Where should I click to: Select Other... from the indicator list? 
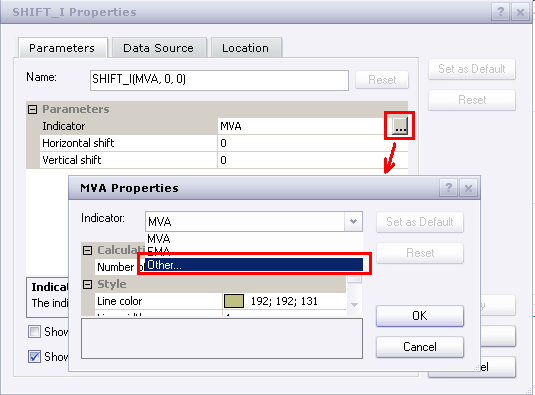(x=254, y=265)
